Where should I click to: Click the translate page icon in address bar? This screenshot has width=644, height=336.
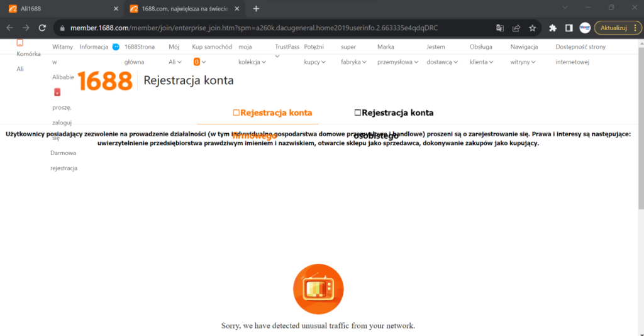point(500,28)
